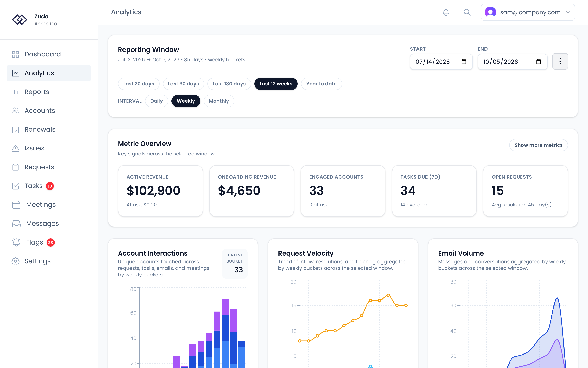Click the tallest bar in Account Interactions

tap(225, 333)
